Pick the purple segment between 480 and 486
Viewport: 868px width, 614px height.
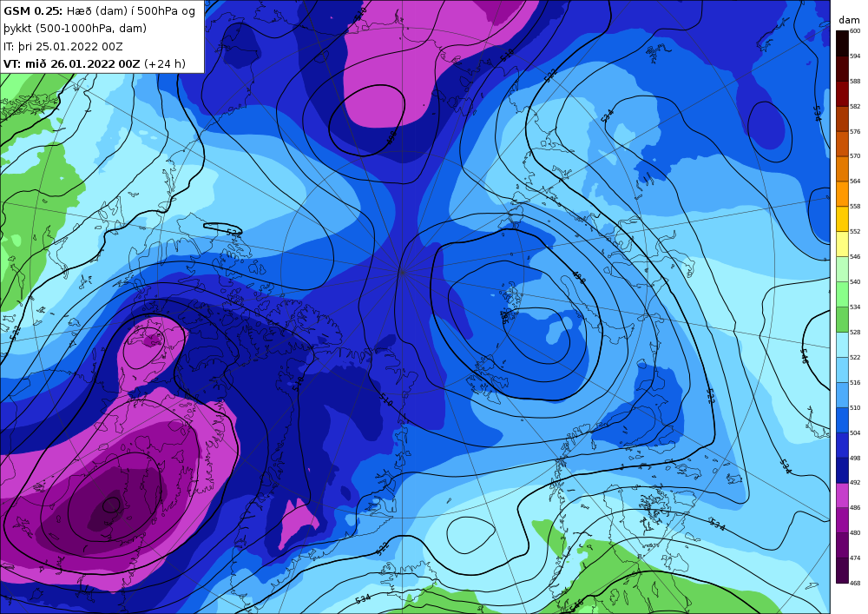(842, 520)
